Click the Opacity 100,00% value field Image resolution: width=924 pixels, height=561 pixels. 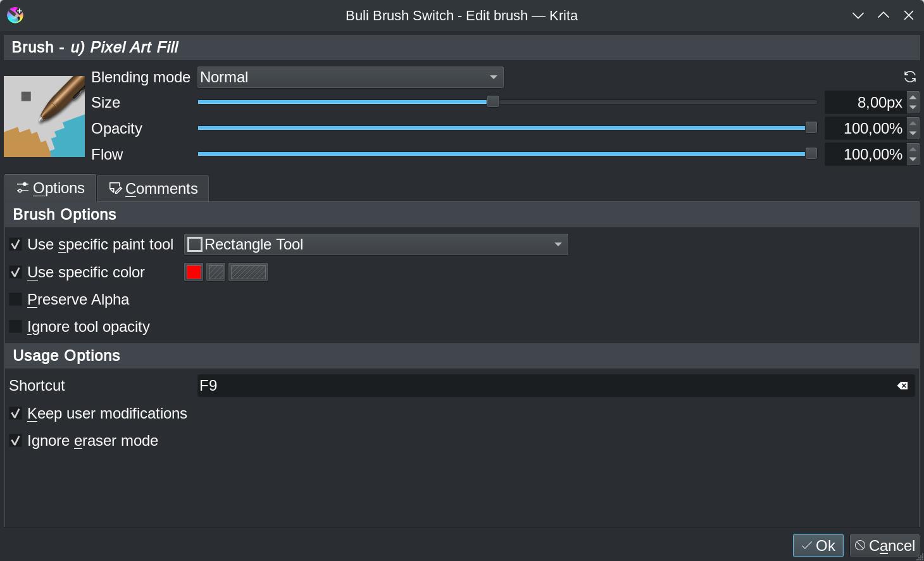coord(866,129)
